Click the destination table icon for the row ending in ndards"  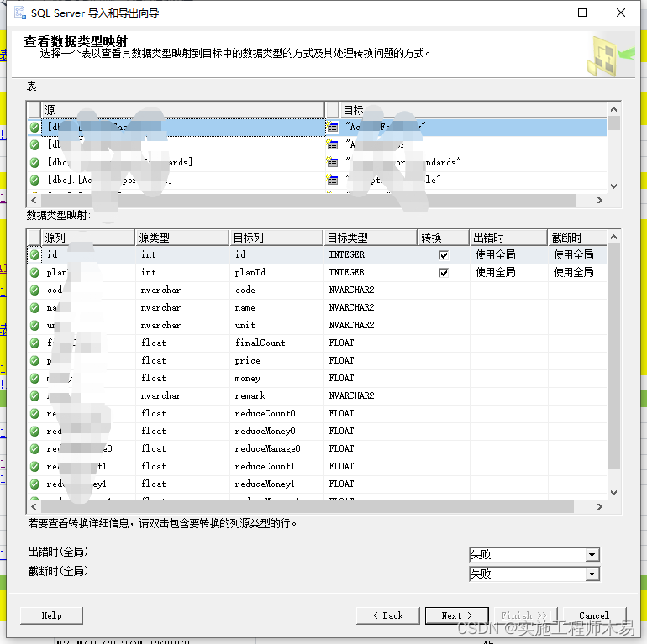(x=332, y=162)
